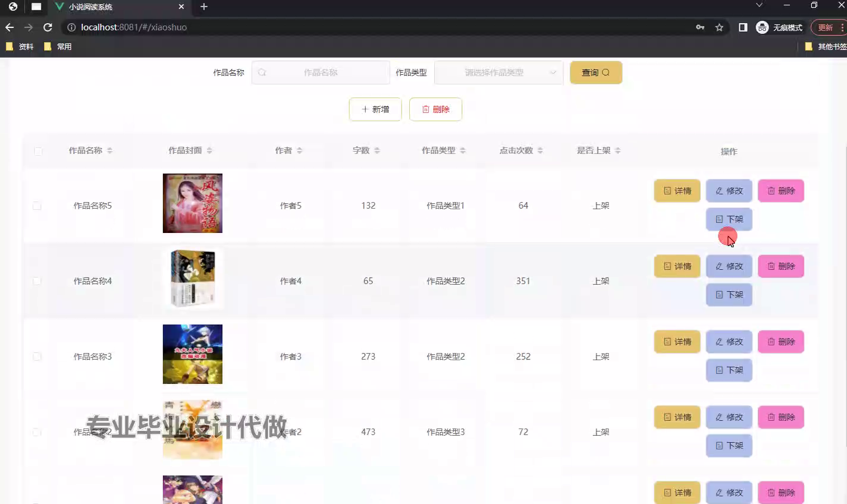
Task: Tick the checkbox for the 作者2 row
Action: pos(37,432)
